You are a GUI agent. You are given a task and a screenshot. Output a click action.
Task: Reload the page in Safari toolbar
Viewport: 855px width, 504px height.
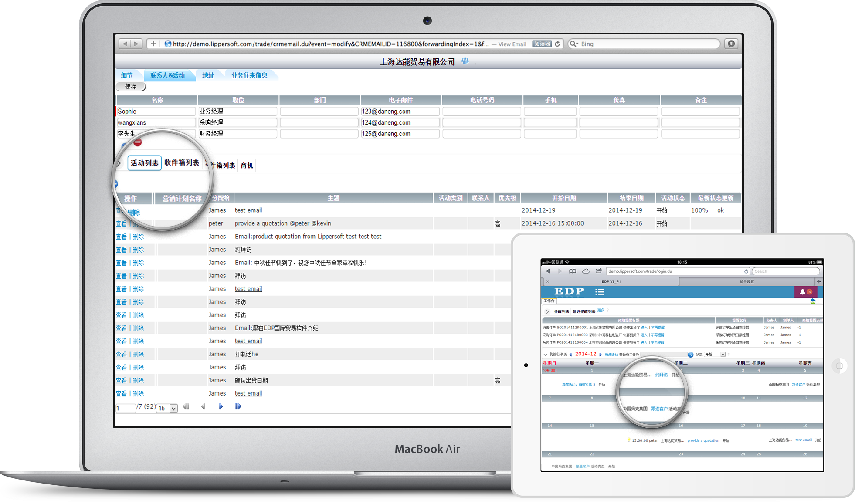(x=557, y=44)
